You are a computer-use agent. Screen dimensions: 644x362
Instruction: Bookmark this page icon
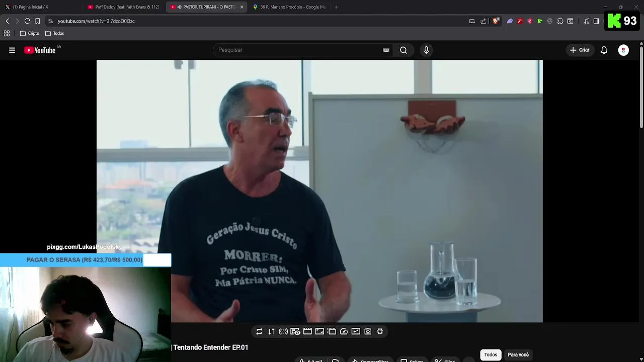pyautogui.click(x=37, y=21)
